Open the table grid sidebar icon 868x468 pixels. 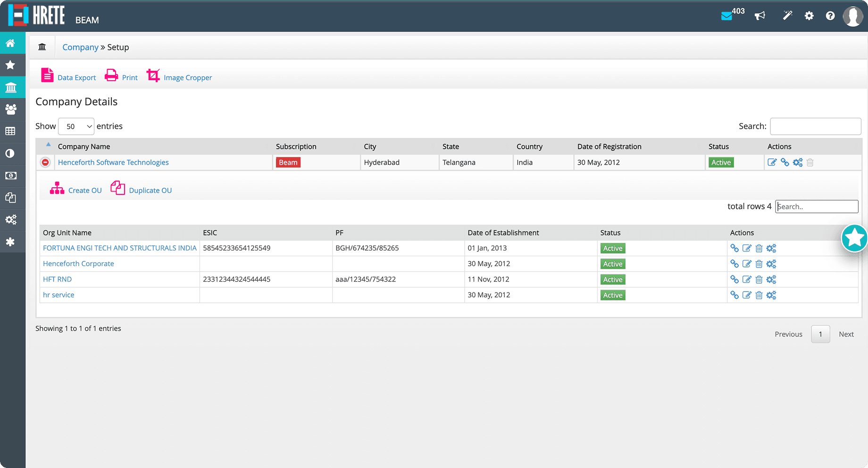pos(10,131)
